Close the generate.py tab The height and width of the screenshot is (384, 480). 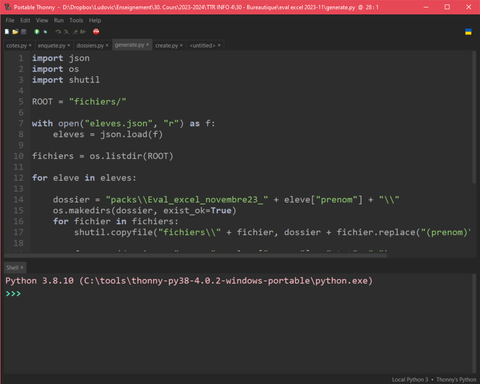pos(147,45)
